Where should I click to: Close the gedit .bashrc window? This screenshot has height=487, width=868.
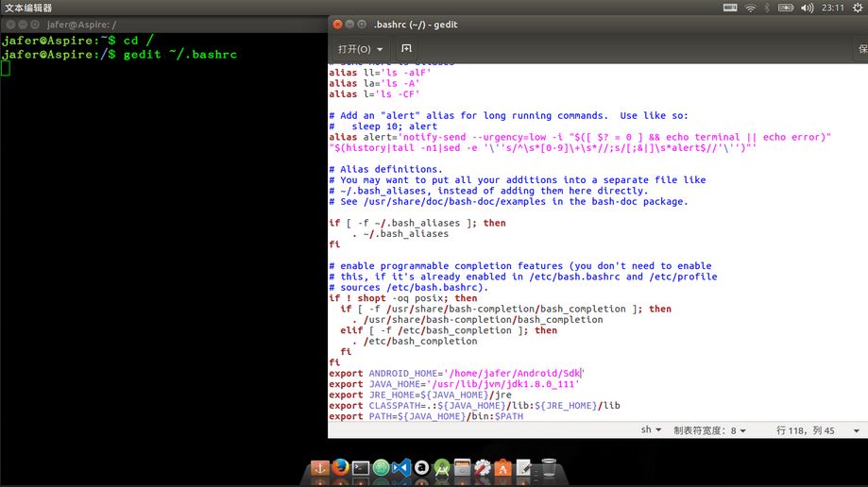(x=337, y=25)
